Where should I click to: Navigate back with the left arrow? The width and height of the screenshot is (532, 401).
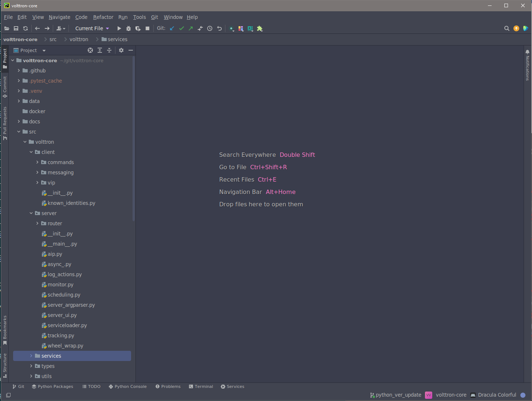coord(37,28)
